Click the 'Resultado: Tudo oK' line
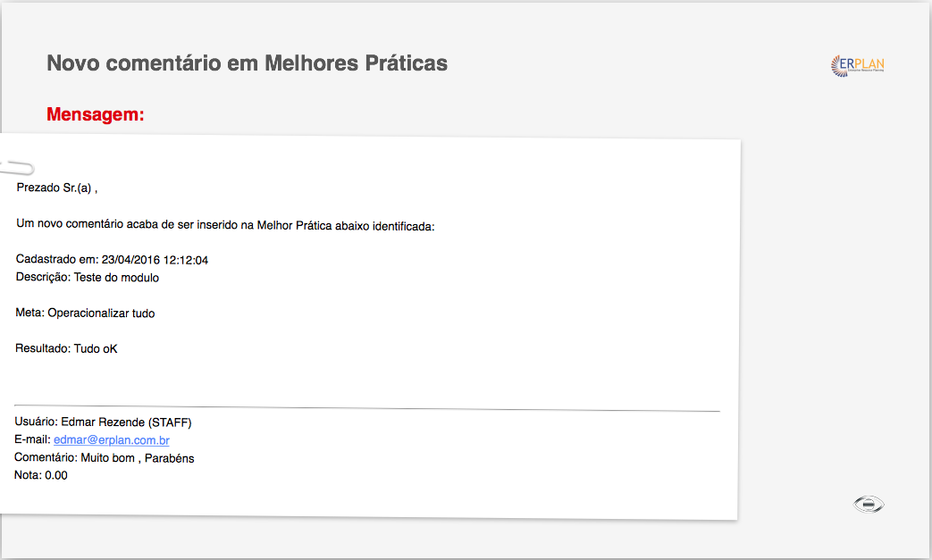The image size is (932, 560). 66,348
